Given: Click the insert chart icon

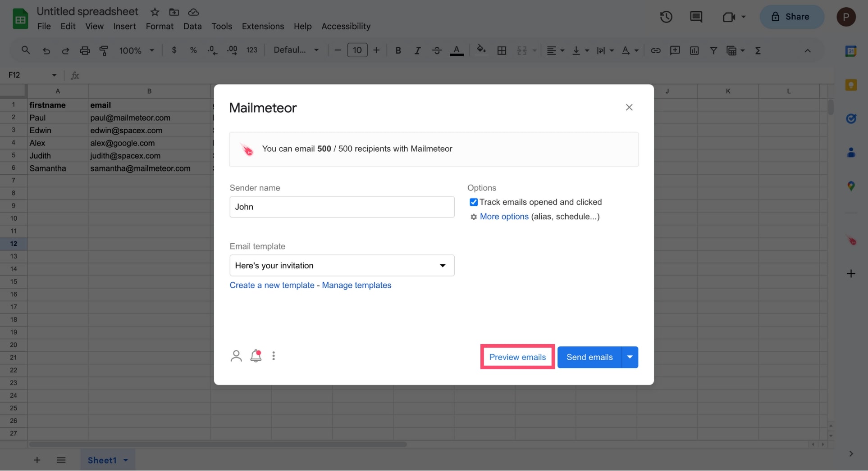Looking at the screenshot, I should coord(694,50).
